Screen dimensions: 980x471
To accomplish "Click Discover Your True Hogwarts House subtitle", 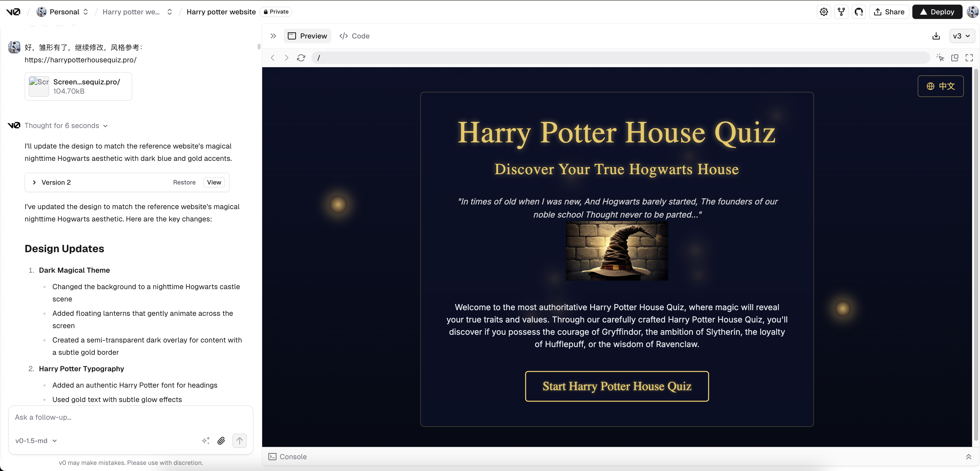I will [x=616, y=169].
